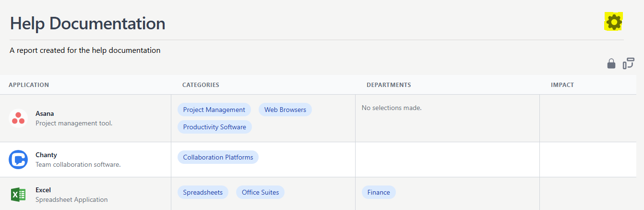Click the Office Suites tag
644x210 pixels.
point(260,192)
